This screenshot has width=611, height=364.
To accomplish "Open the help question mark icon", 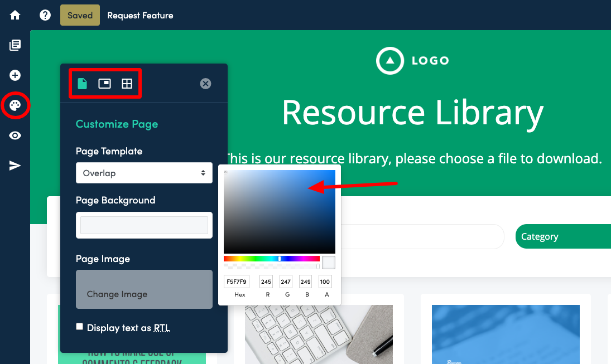I will (45, 15).
